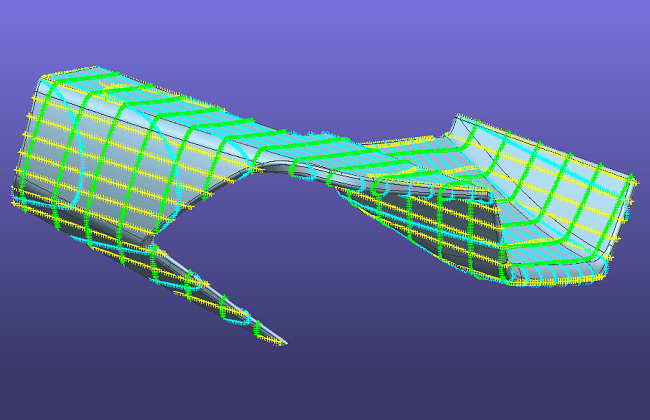Image resolution: width=650 pixels, height=420 pixels.
Task: Select the middle of the tapered spike
Action: click(220, 295)
